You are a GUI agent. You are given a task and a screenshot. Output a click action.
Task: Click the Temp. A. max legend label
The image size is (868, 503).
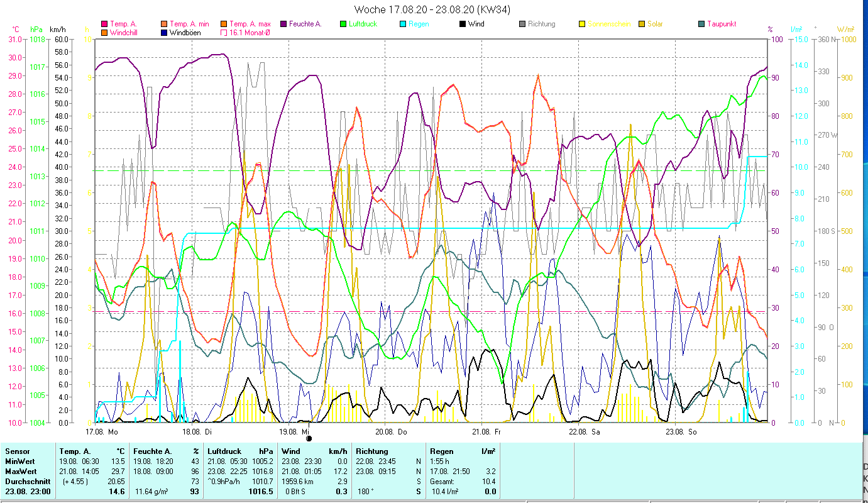(x=250, y=24)
